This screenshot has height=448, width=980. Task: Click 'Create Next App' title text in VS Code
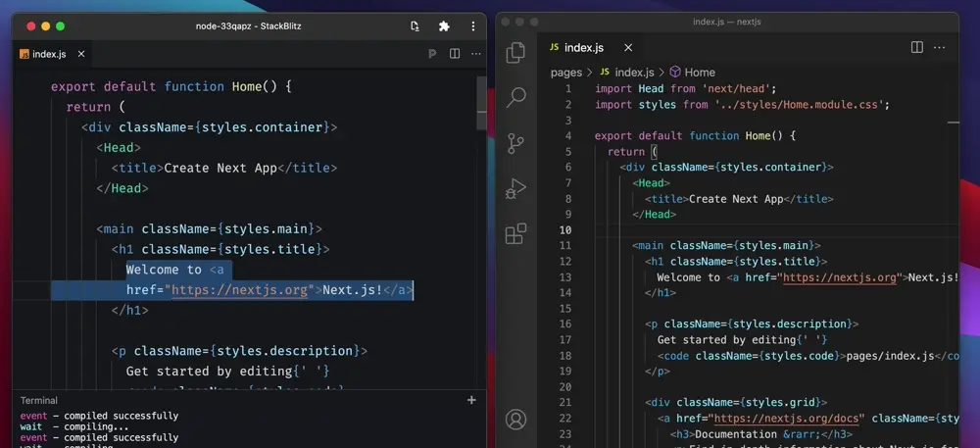click(x=736, y=199)
